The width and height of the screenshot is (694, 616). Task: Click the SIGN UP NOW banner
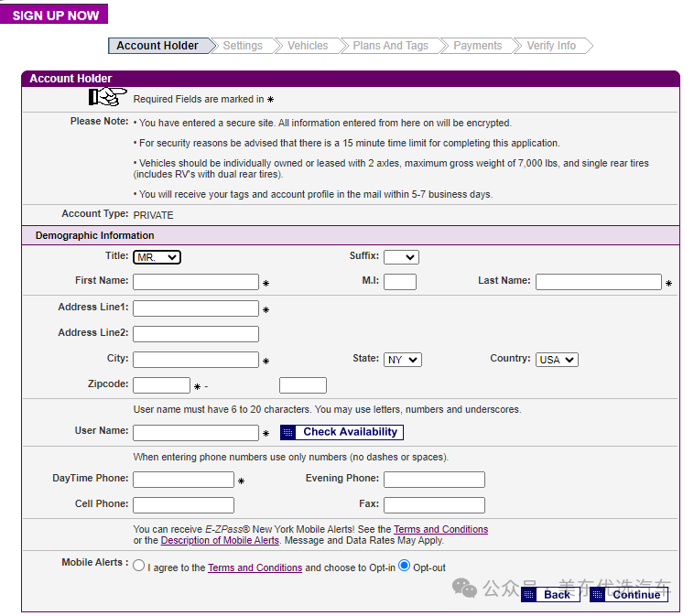pos(54,14)
